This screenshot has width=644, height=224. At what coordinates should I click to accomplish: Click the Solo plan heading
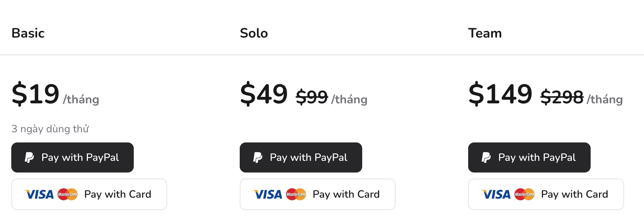(254, 33)
